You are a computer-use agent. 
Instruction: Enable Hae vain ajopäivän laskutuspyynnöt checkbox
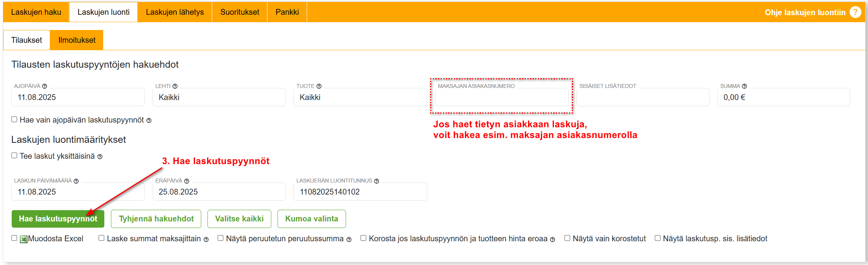pyautogui.click(x=14, y=119)
